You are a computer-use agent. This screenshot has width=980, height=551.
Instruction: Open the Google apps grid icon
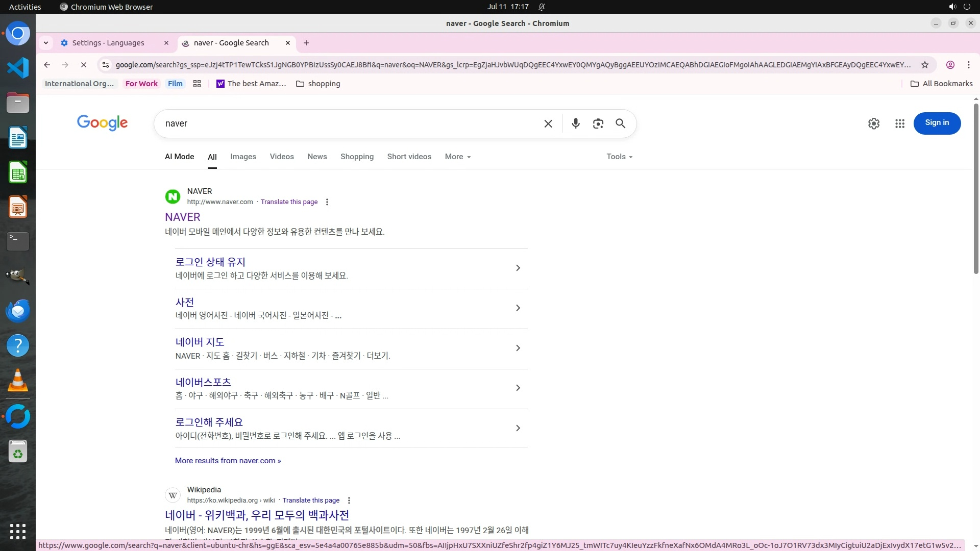(899, 123)
